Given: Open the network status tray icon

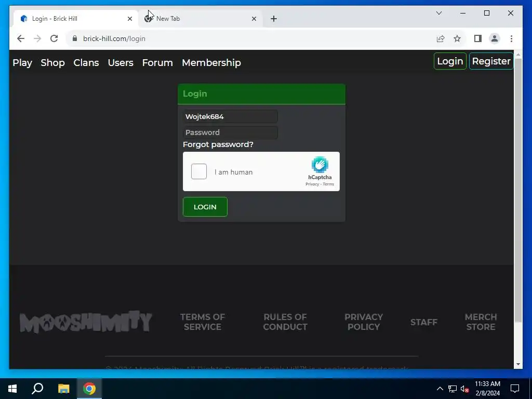Looking at the screenshot, I should [x=453, y=389].
